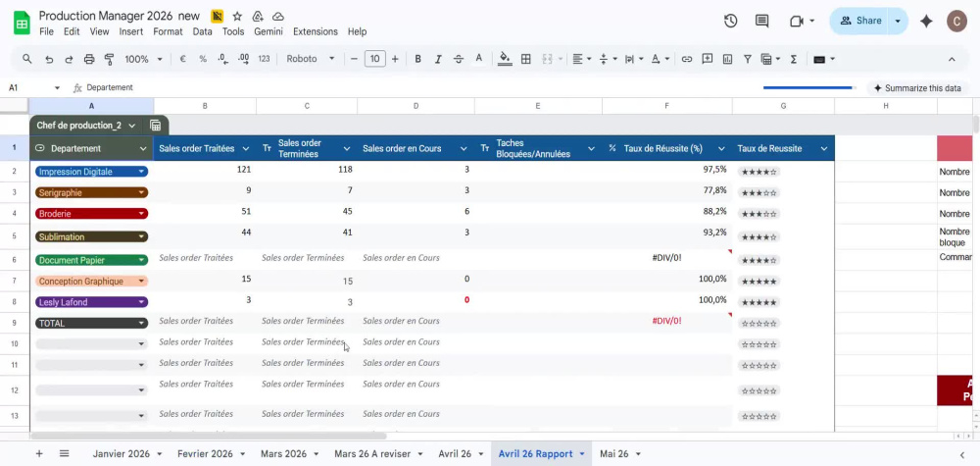Open the Format menu
Viewport: 980px width, 466px height.
pos(169,31)
